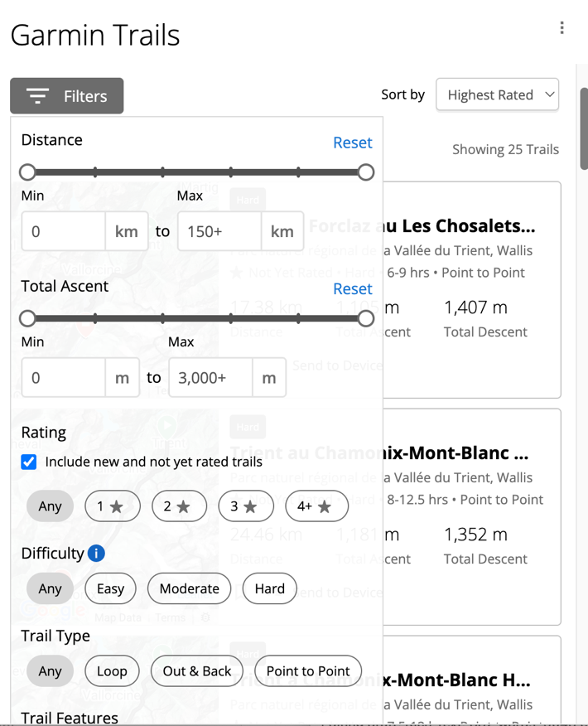588x726 pixels.
Task: Open the Sort by Highest Rated dropdown
Action: 498,95
